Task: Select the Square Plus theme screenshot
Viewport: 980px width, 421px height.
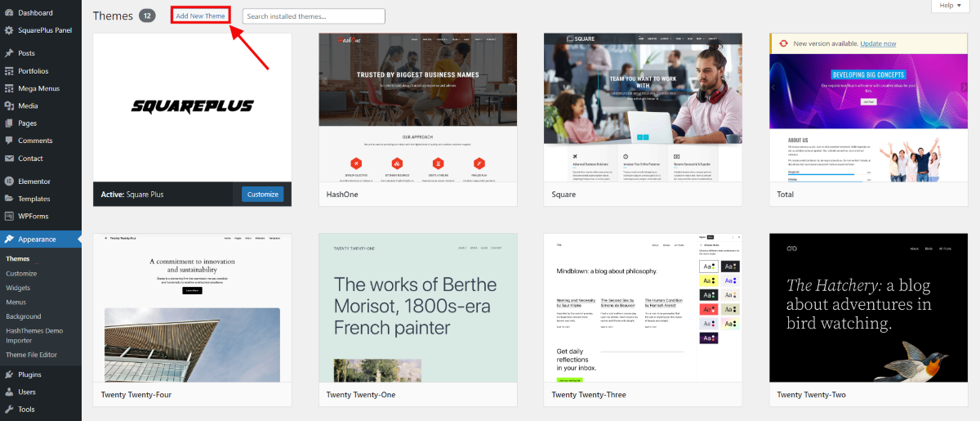Action: click(x=192, y=107)
